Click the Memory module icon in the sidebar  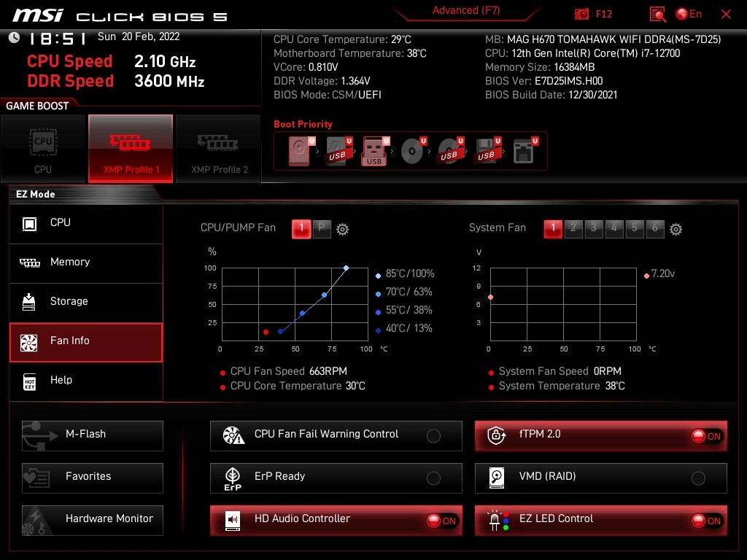29,262
